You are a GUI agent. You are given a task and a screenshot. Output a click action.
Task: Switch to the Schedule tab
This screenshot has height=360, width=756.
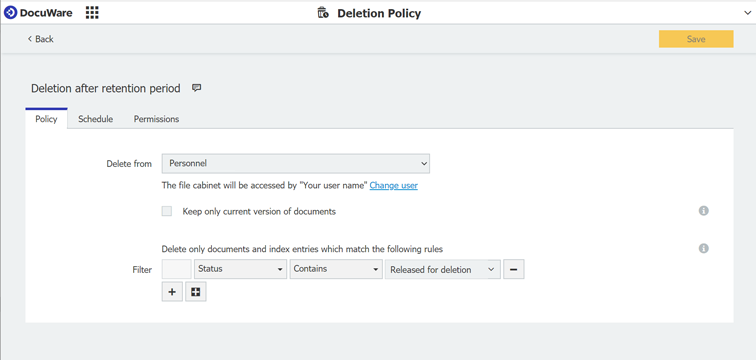tap(95, 119)
